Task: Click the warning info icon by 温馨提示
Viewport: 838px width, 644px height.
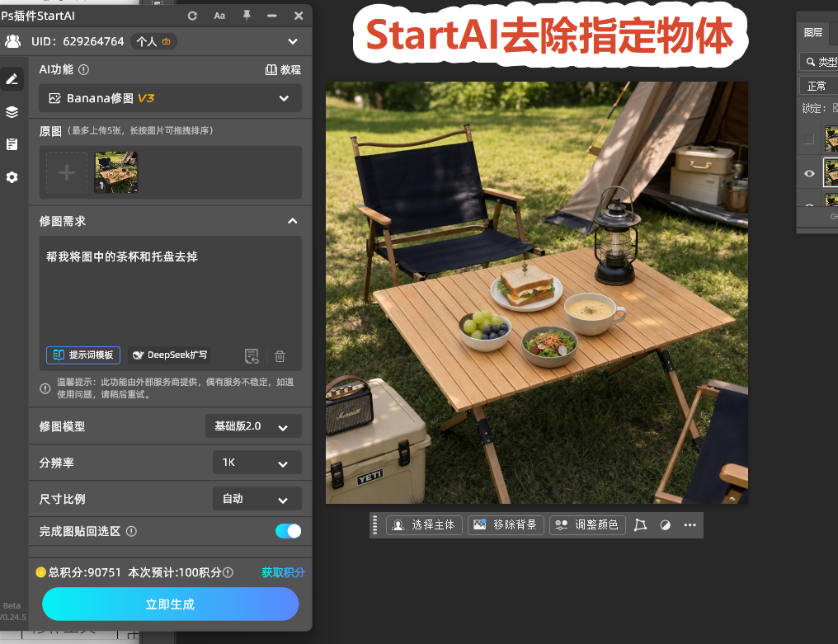Action: (45, 388)
